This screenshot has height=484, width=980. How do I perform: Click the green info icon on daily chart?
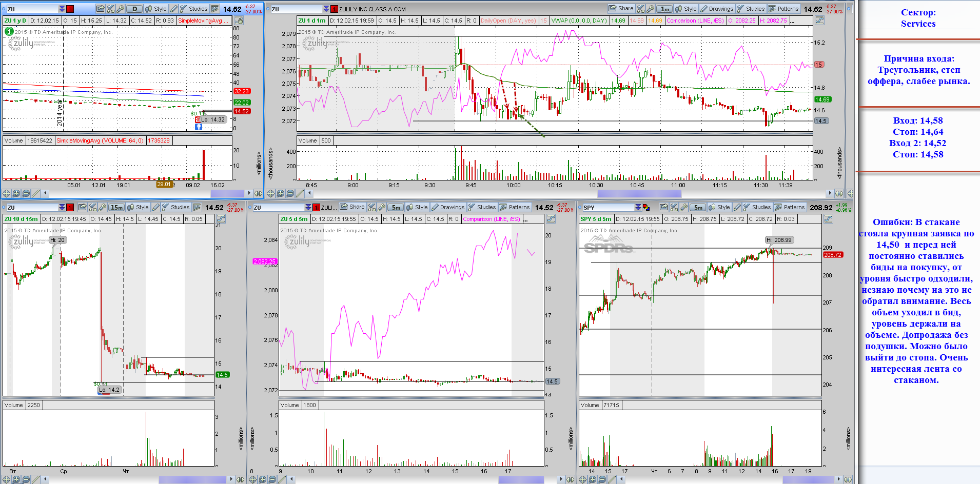[9, 31]
